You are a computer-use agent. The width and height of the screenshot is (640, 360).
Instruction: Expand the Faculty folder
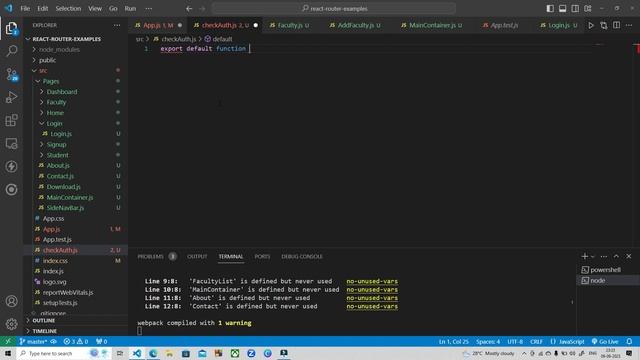tap(56, 102)
